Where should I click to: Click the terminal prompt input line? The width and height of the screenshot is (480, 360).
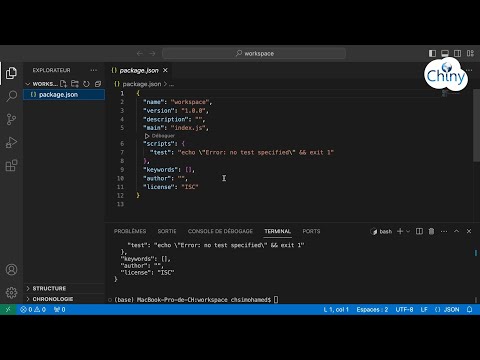[x=196, y=299]
